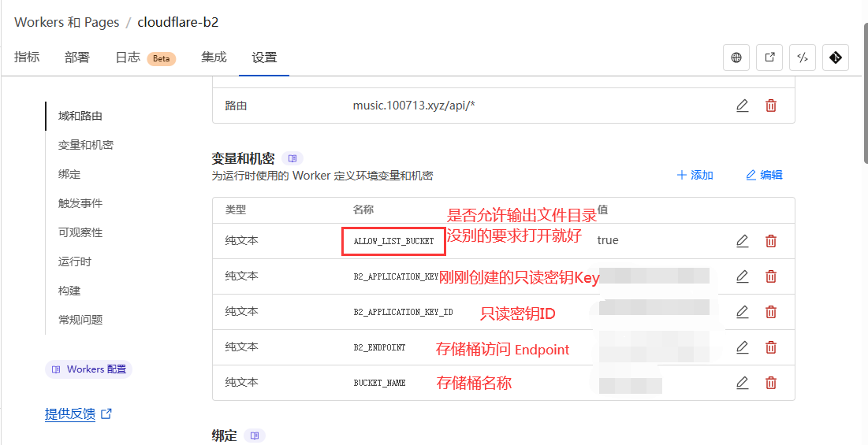Jump to 变量和机密 in the sidebar
868x445 pixels.
(86, 145)
